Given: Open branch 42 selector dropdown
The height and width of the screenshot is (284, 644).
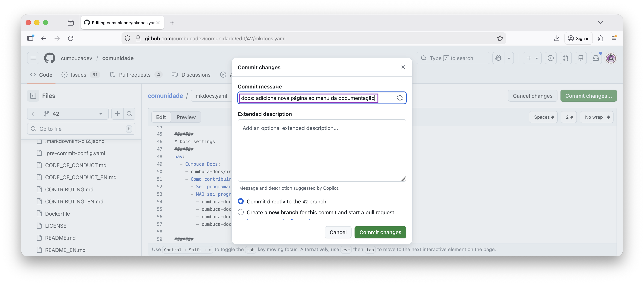Looking at the screenshot, I should coord(74,114).
